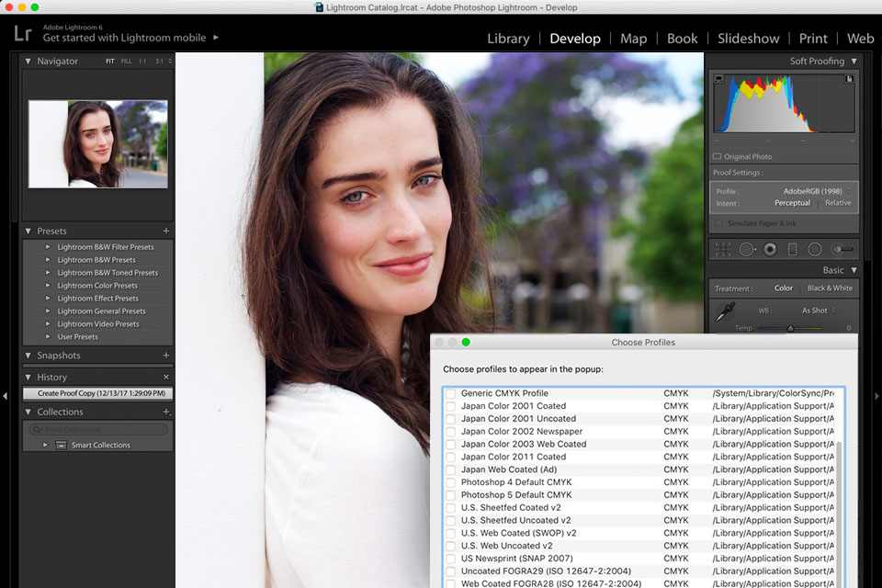Image resolution: width=882 pixels, height=588 pixels.
Task: Switch to the Slideshow module
Action: [748, 39]
